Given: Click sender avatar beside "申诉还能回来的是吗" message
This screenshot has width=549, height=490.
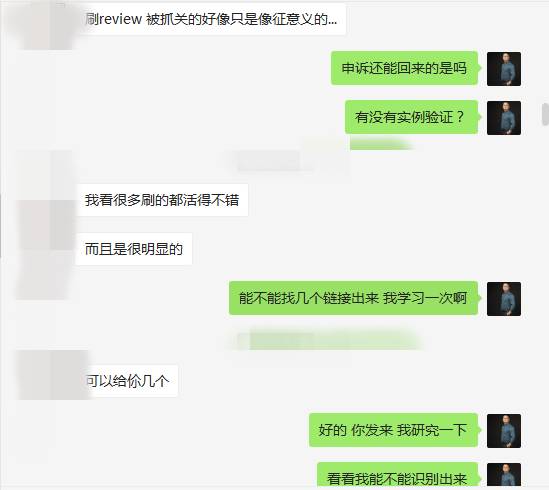Looking at the screenshot, I should (504, 69).
